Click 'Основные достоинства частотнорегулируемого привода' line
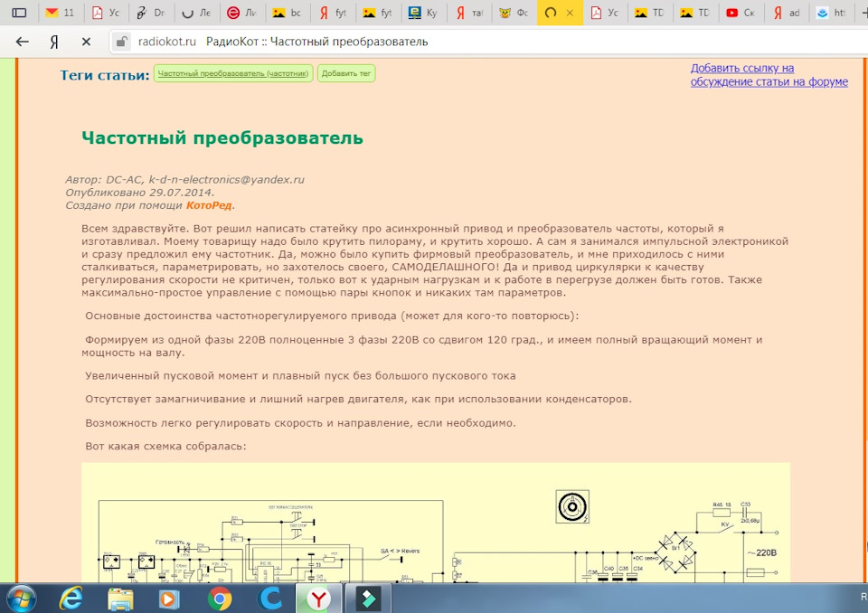 point(332,316)
